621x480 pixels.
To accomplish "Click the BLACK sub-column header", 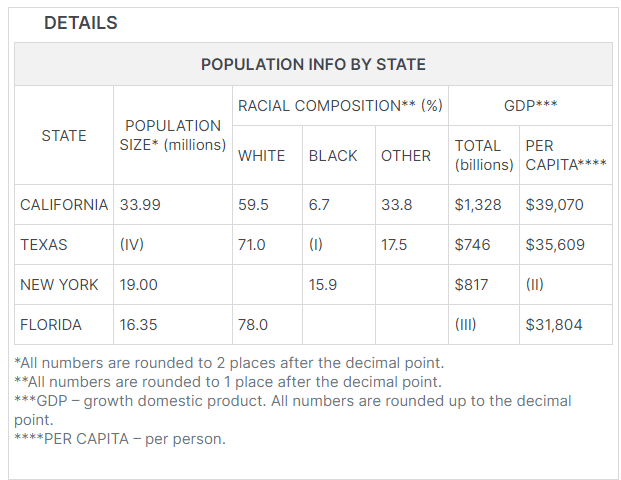I will (333, 156).
